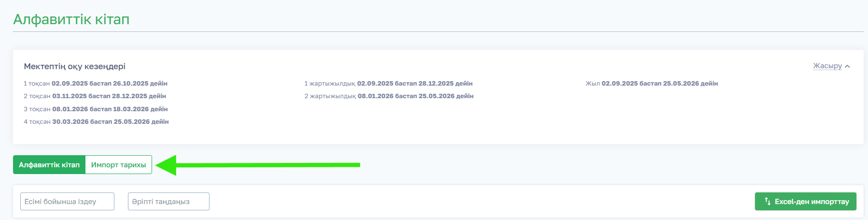Click the Алфавиттік кітап page heading
This screenshot has width=868, height=220.
point(71,19)
